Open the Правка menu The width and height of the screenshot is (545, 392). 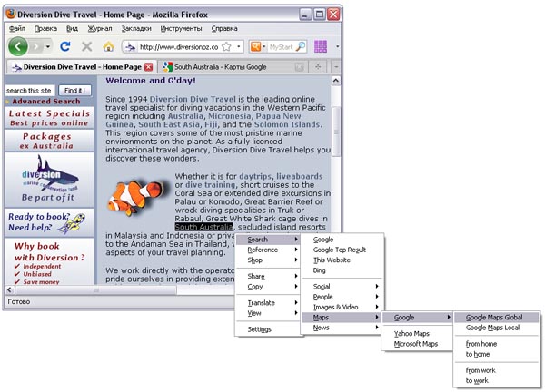pyautogui.click(x=45, y=28)
